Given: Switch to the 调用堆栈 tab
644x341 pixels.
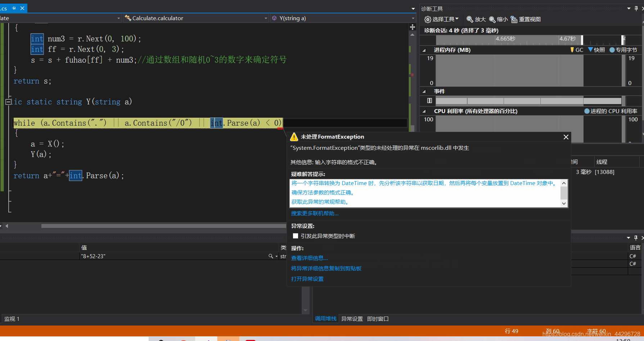Looking at the screenshot, I should [x=326, y=319].
